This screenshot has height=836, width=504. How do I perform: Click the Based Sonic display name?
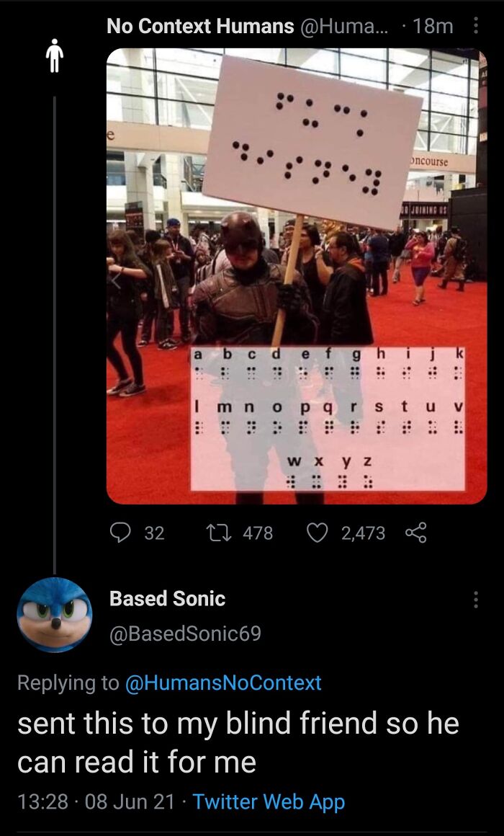click(x=167, y=599)
